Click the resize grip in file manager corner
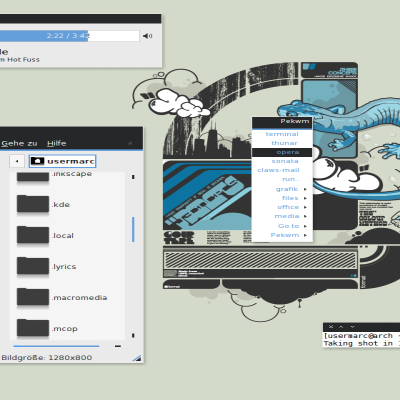This screenshot has width=400, height=400. tap(137, 358)
